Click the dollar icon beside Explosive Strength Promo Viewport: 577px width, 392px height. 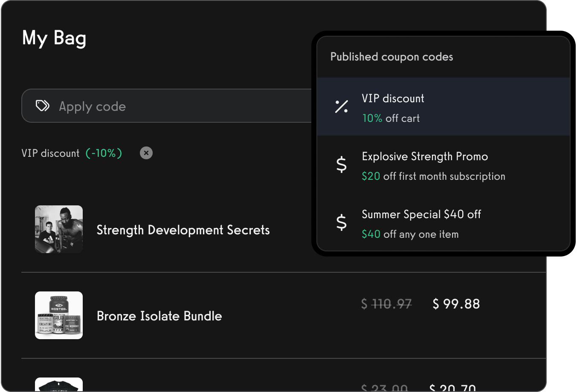(341, 165)
